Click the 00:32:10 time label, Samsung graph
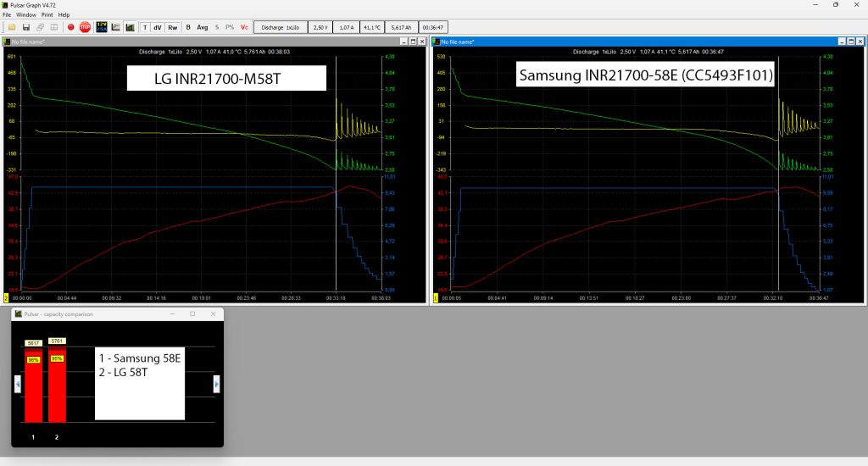 tap(773, 297)
